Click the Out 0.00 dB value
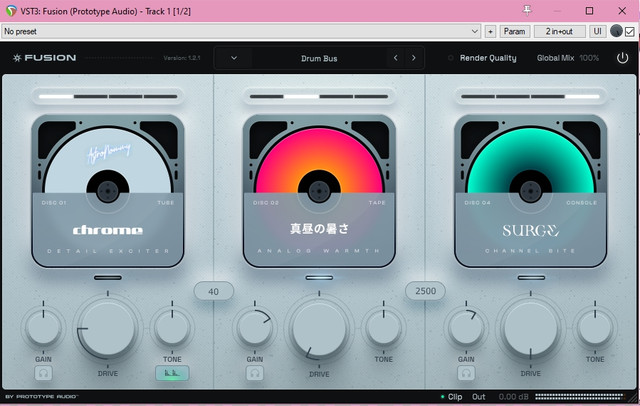This screenshot has width=640, height=406. 513,397
